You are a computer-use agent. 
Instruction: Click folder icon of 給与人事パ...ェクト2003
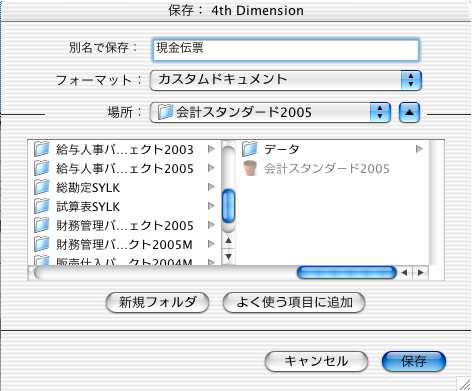point(42,149)
